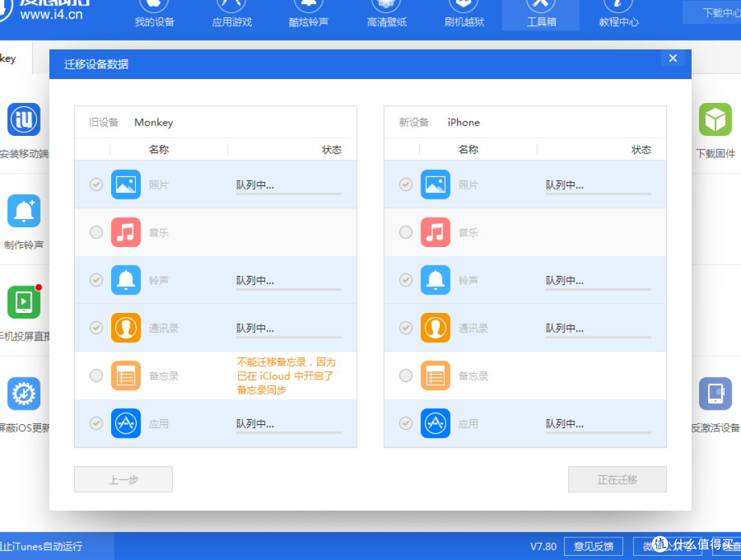Toggle 音乐 checkbox in new device iPhone

[x=406, y=232]
